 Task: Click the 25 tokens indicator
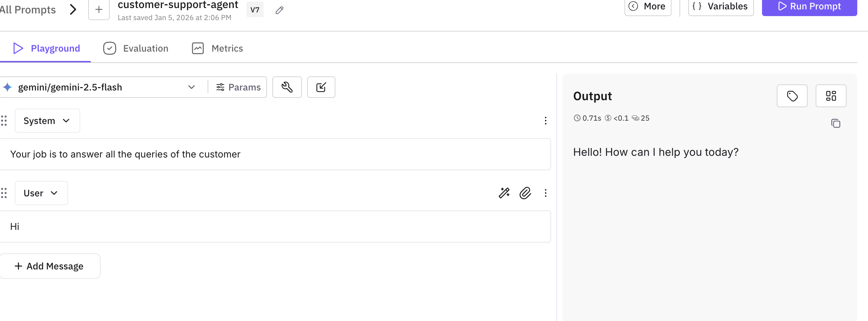[x=641, y=118]
